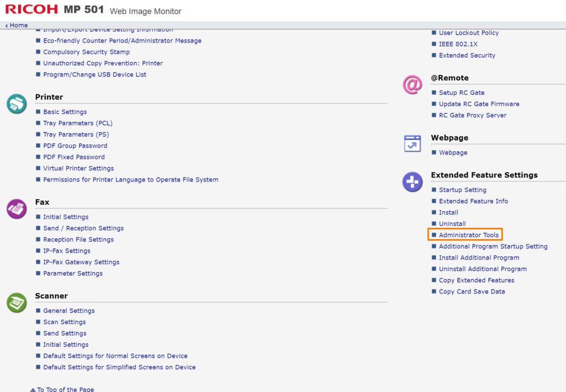The image size is (566, 392).
Task: Click the Fax section icon
Action: coord(16,209)
